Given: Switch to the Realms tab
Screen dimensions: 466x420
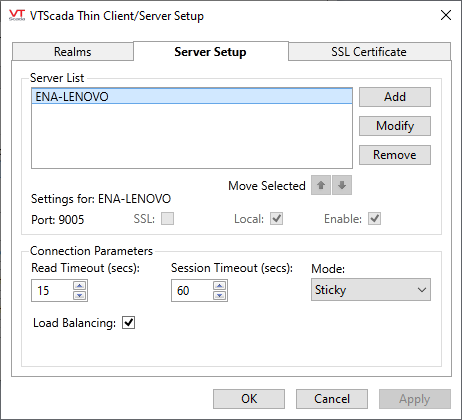Looking at the screenshot, I should point(73,52).
